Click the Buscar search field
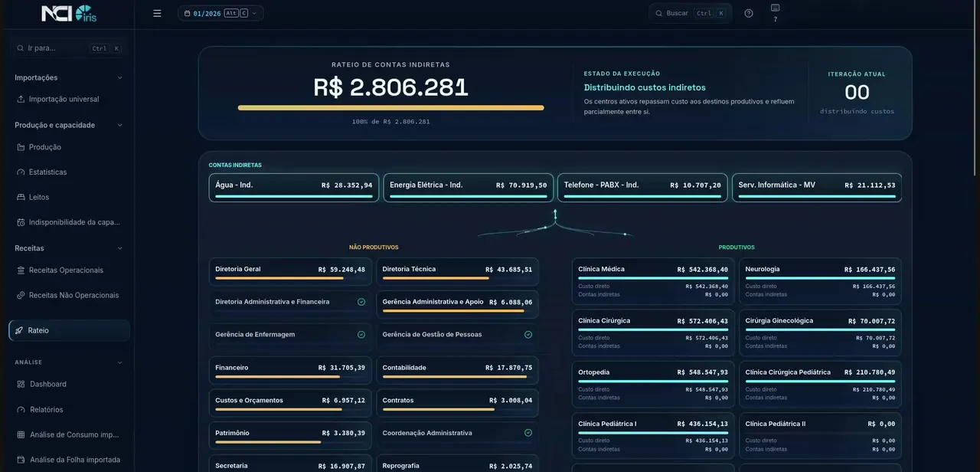Viewport: 980px width, 472px height. (691, 13)
